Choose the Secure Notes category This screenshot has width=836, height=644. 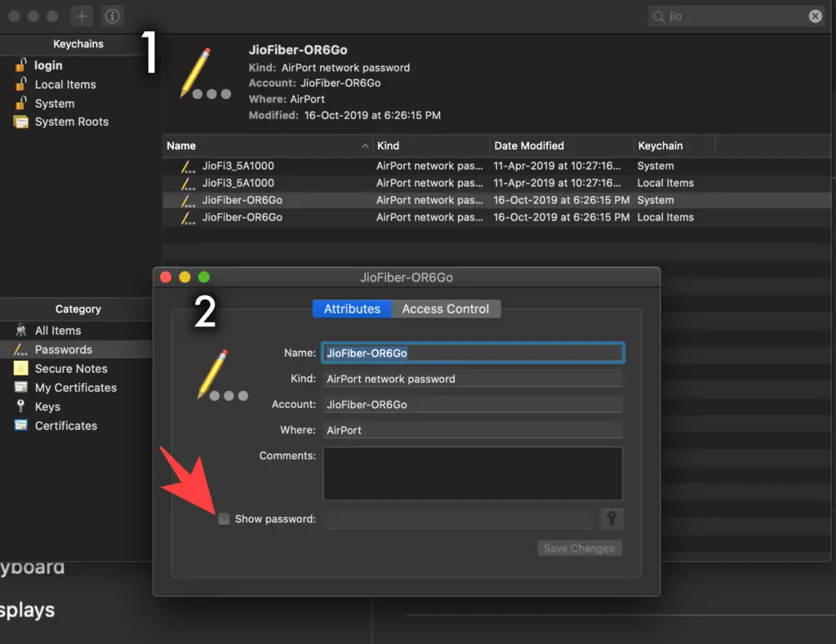tap(71, 368)
